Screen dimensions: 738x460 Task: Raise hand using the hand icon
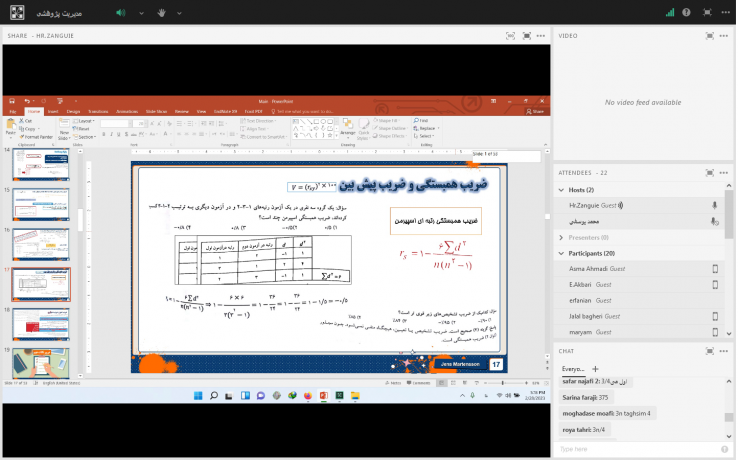162,13
